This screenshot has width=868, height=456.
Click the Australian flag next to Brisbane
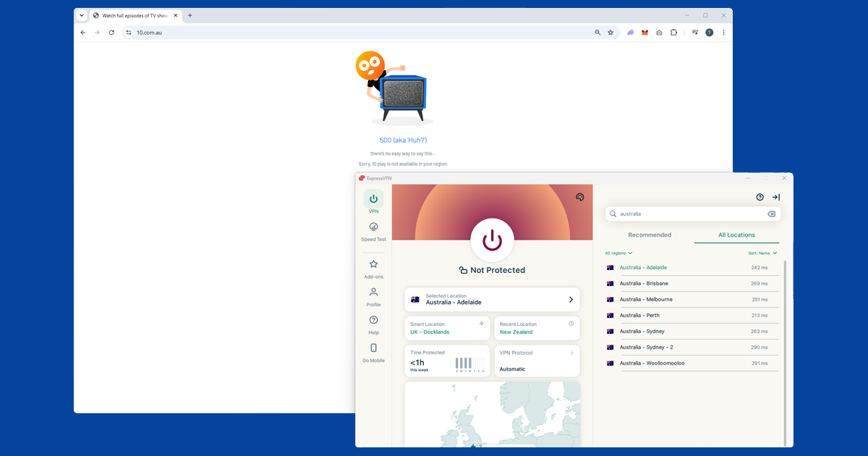pyautogui.click(x=610, y=284)
